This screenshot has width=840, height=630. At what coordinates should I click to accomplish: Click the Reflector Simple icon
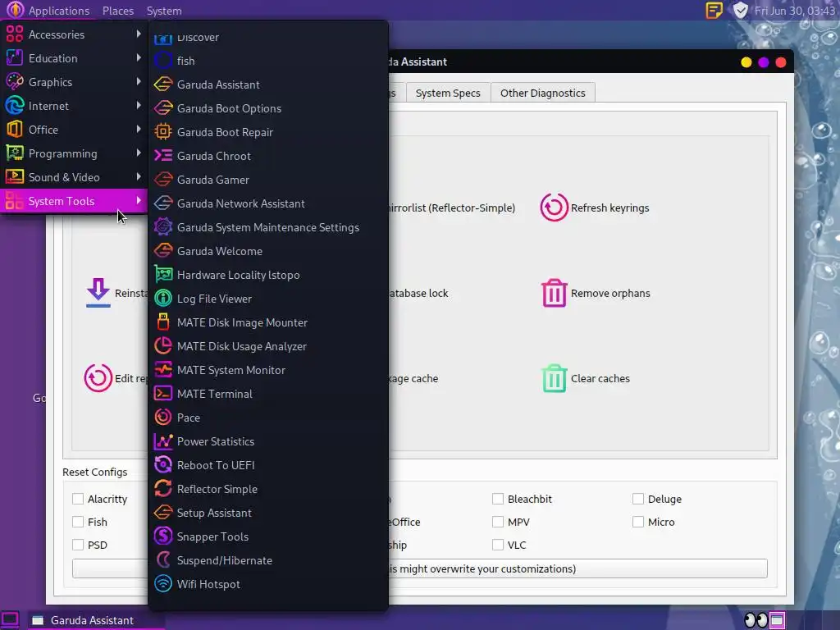163,489
